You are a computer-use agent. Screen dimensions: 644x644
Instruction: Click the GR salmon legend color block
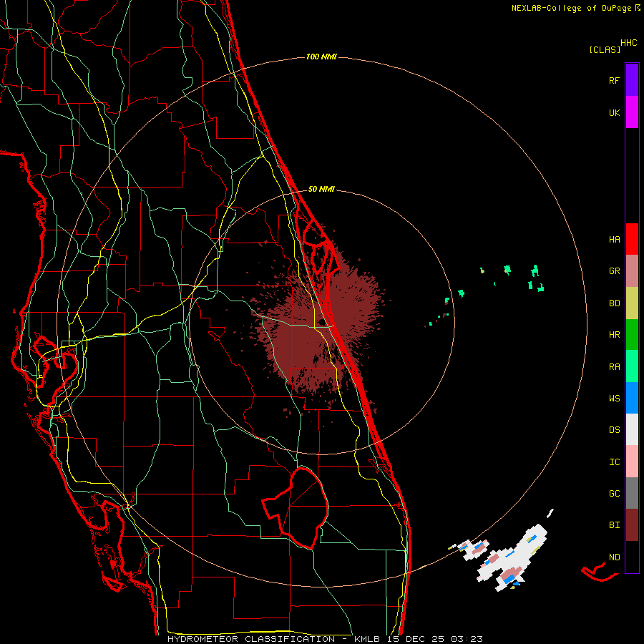pyautogui.click(x=632, y=271)
